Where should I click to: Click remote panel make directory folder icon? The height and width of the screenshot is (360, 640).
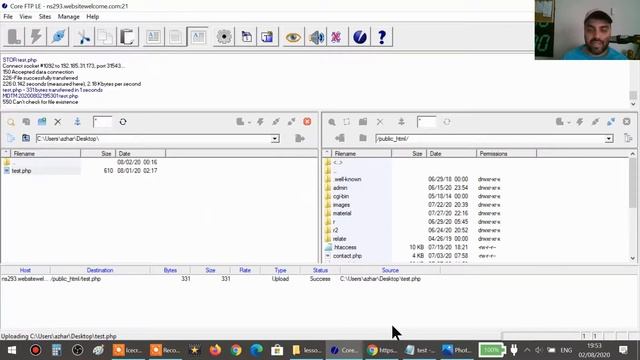pyautogui.click(x=362, y=122)
